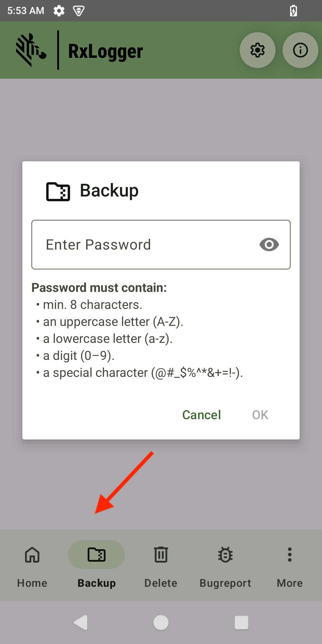Go to the Home tab

32,565
